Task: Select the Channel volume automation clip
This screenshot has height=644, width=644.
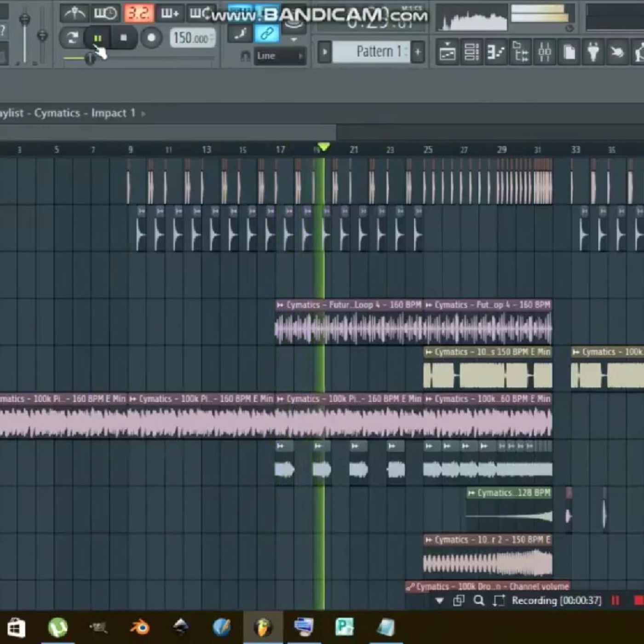Action: (x=488, y=586)
